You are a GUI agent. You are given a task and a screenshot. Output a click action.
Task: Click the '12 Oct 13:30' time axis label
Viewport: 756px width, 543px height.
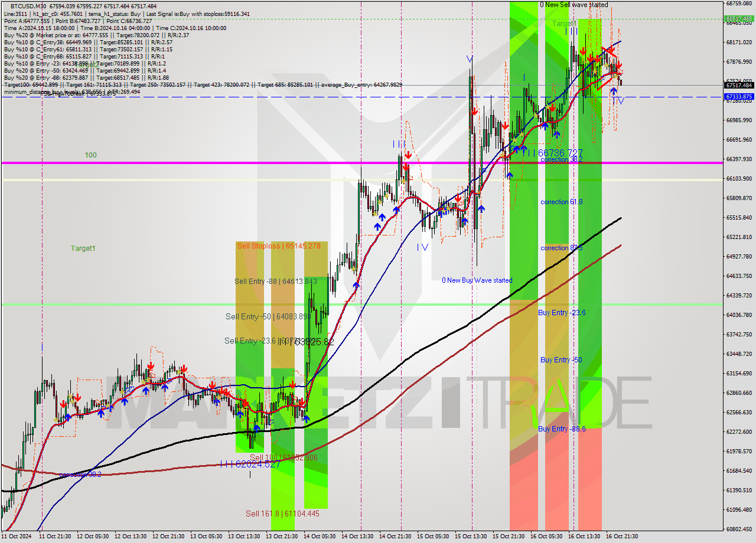[x=131, y=537]
